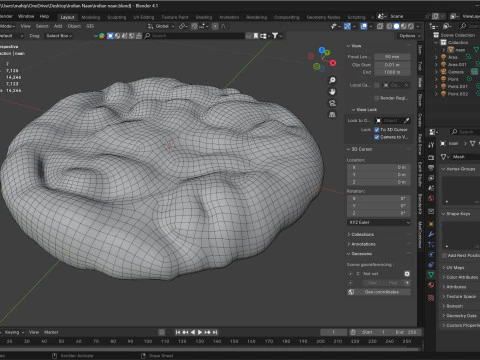Image resolution: width=480 pixels, height=360 pixels.
Task: Open the Scene properties tab icon
Action: 431,188
